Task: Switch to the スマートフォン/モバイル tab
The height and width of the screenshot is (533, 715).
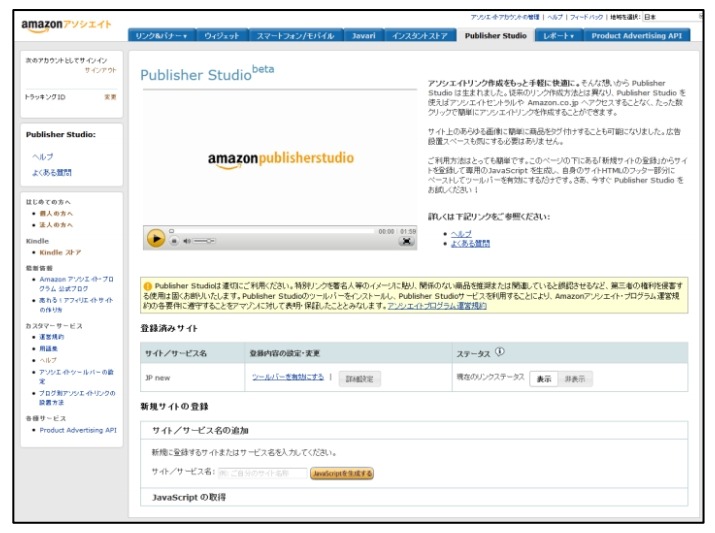Action: point(295,36)
